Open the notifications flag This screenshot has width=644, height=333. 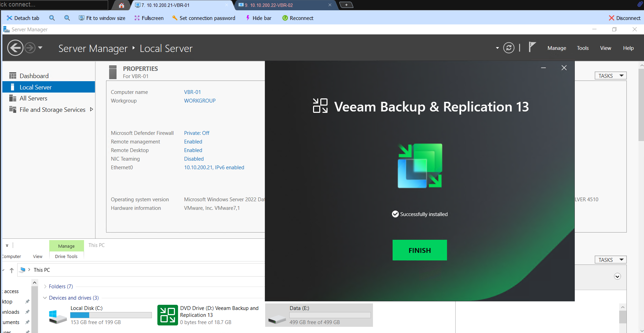(x=532, y=47)
